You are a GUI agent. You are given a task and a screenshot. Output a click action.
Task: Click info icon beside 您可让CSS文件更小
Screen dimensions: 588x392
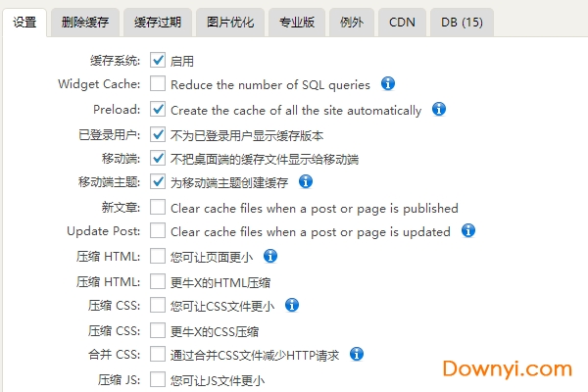(291, 305)
